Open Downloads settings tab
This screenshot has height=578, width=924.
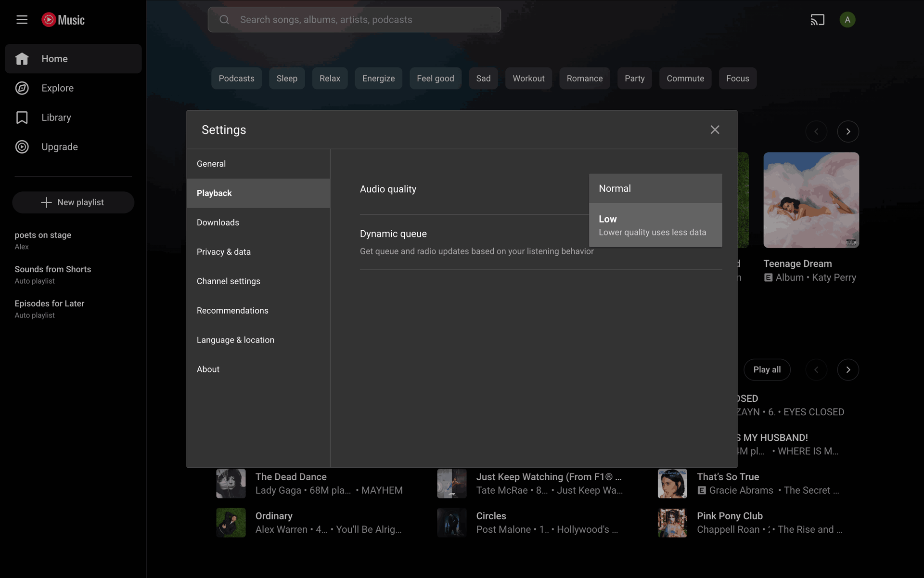point(258,223)
